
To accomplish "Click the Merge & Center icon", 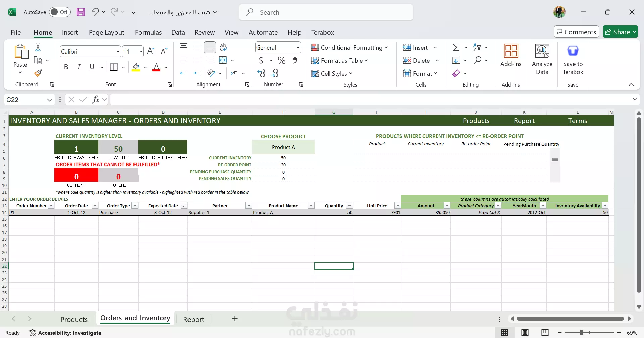I will 223,60.
